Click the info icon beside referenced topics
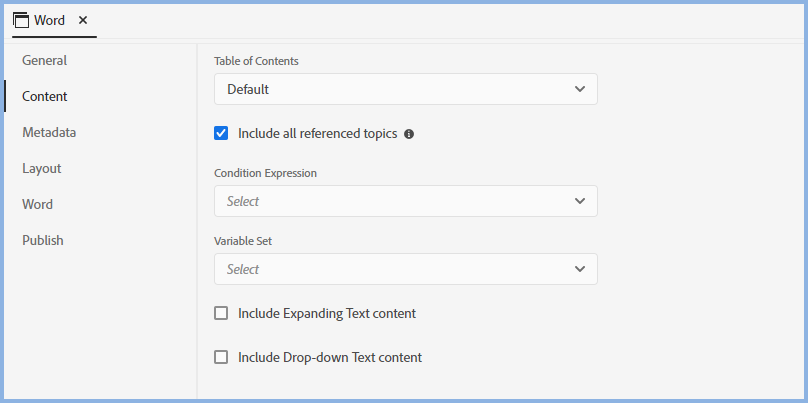This screenshot has height=403, width=808. point(409,134)
